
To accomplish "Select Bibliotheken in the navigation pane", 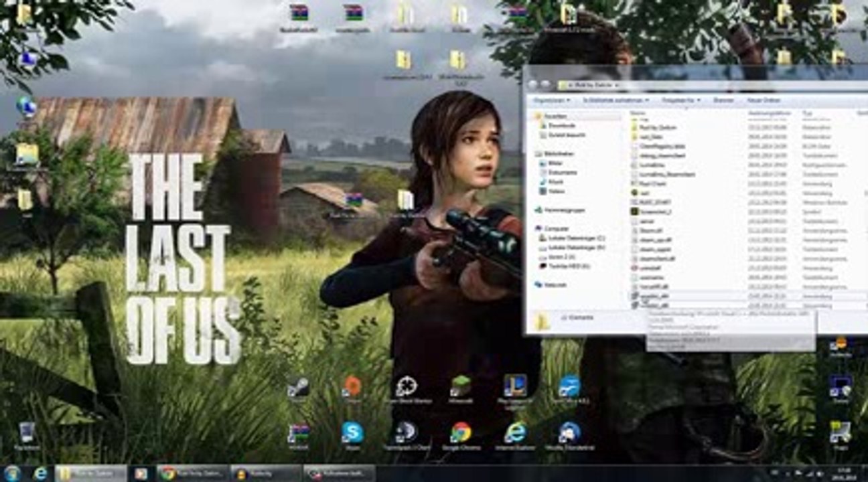I will [x=555, y=153].
